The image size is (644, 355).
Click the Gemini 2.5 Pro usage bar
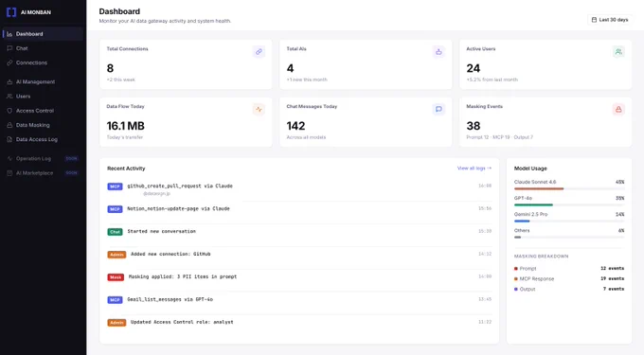569,222
